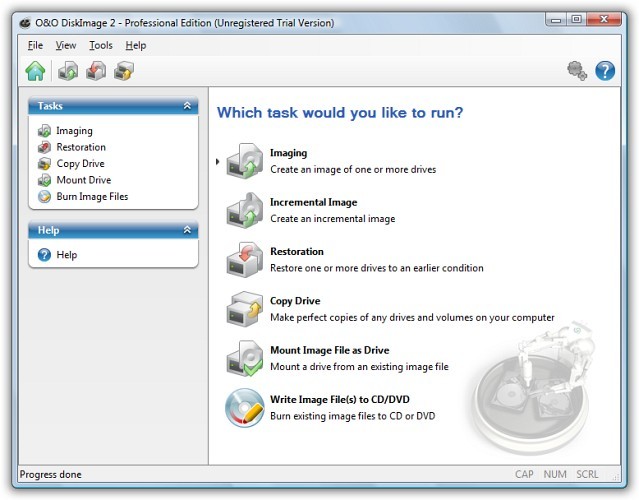
Task: Click the large Mount Image File icon
Action: tap(245, 358)
